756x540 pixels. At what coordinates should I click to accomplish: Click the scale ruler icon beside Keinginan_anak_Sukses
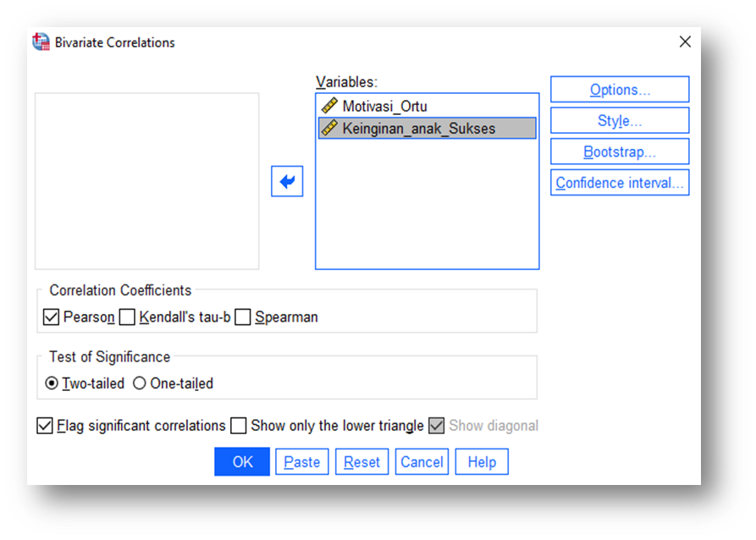pos(330,129)
